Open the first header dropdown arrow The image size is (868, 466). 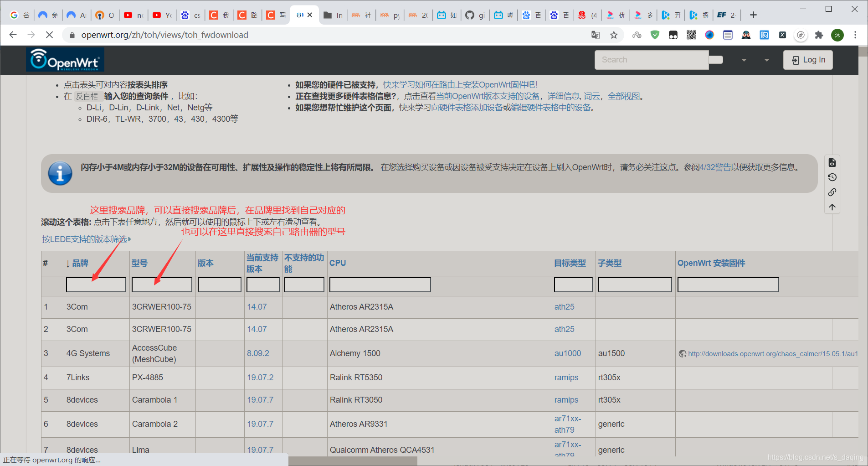(x=744, y=60)
